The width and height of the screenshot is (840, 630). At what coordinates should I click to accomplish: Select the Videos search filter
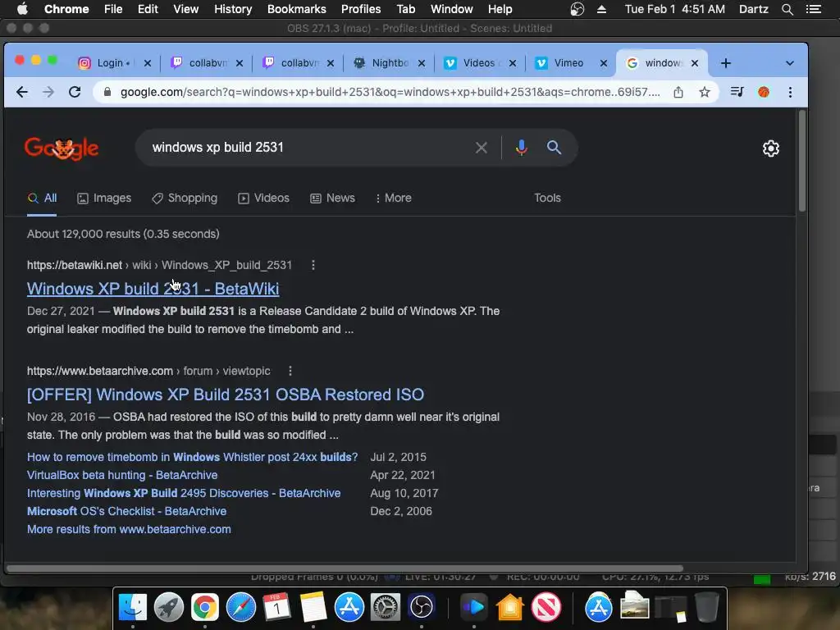(x=263, y=199)
